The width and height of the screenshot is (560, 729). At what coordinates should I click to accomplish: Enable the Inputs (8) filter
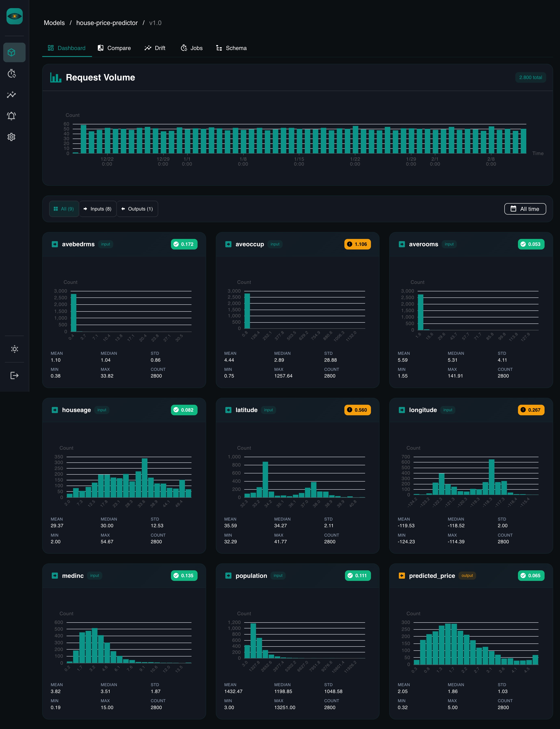click(97, 209)
